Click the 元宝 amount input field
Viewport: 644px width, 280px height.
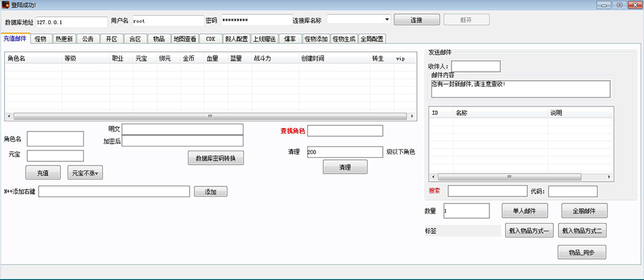(x=56, y=156)
